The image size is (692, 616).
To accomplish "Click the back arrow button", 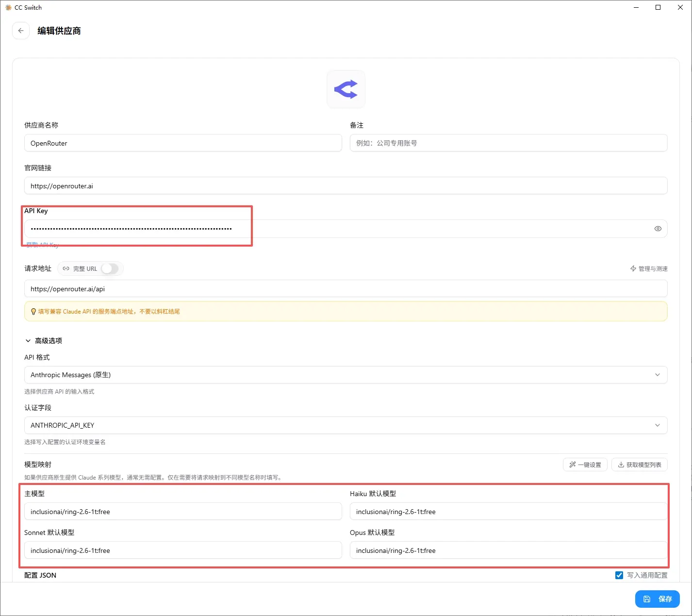I will pos(21,31).
